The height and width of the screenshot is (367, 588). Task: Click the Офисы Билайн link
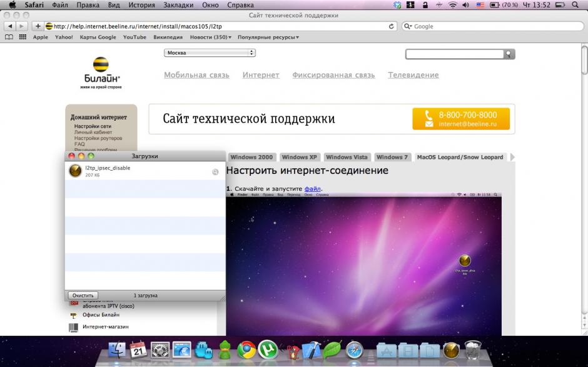[101, 315]
